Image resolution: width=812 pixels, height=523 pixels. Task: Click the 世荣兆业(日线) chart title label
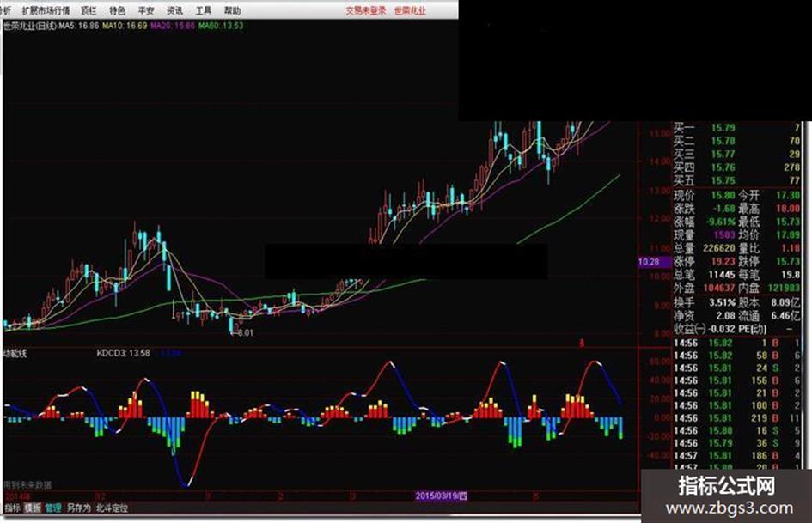(29, 26)
